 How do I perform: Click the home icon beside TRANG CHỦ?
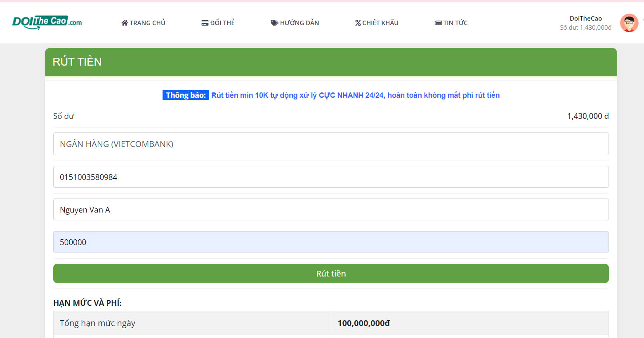125,23
